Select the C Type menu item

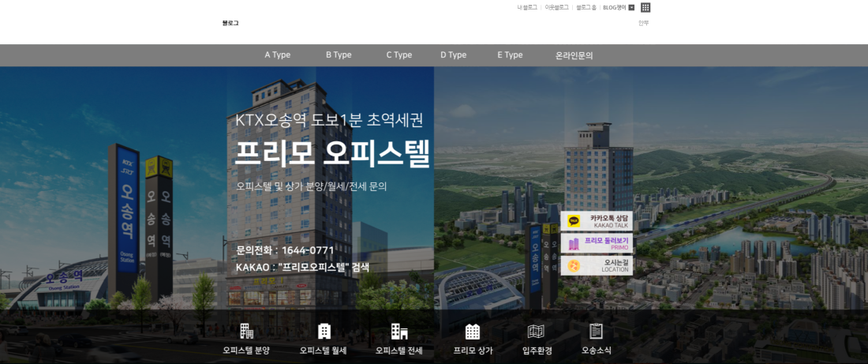click(x=399, y=55)
